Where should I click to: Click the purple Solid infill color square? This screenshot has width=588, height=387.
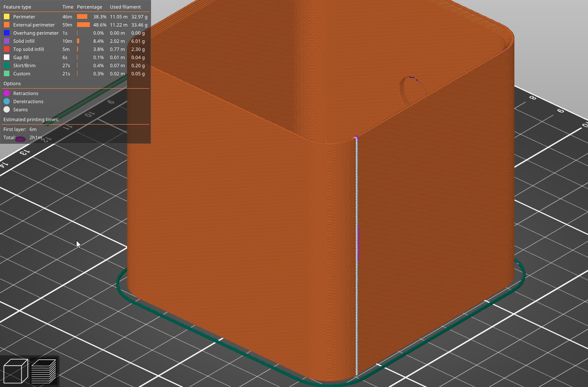(x=6, y=41)
